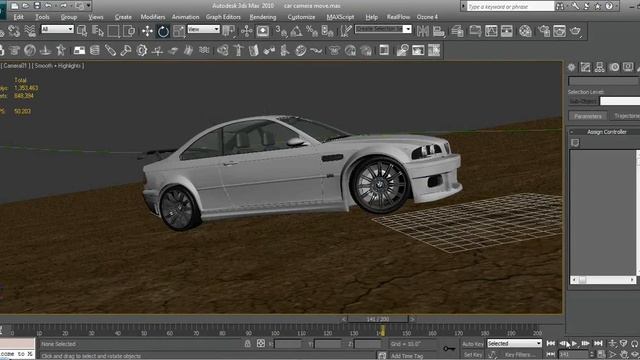Select the Move tool in main toolbar
This screenshot has height=360, width=640.
(147, 31)
